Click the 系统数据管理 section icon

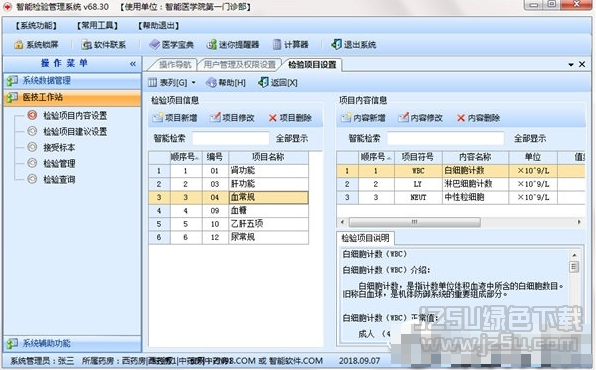pos(12,81)
